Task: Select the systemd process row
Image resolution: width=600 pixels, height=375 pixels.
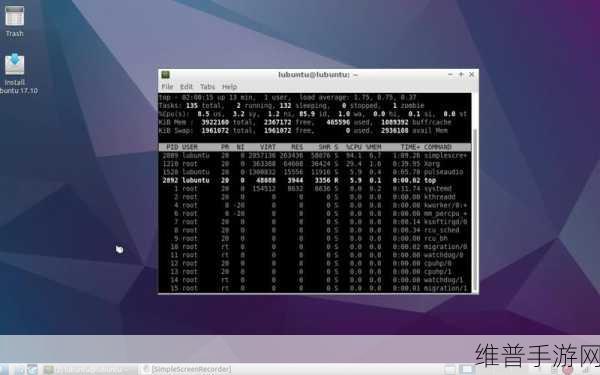Action: 315,189
